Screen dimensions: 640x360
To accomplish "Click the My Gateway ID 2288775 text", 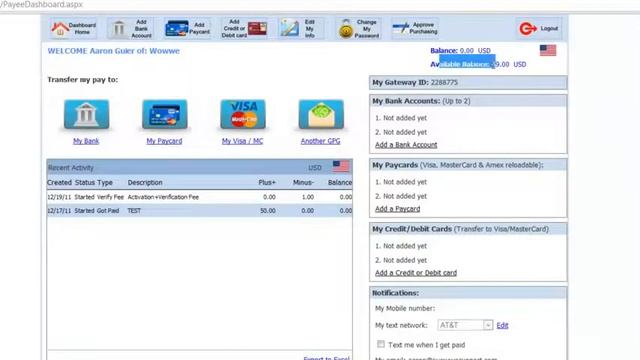I will 415,82.
